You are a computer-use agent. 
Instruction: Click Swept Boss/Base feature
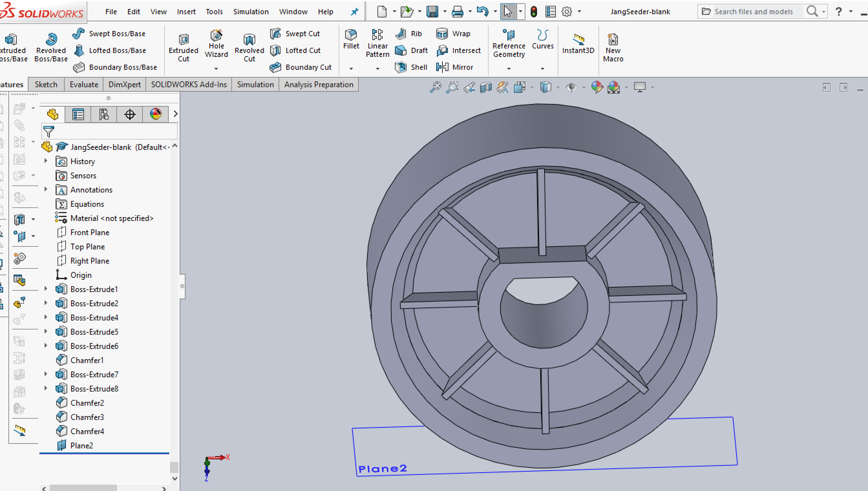109,33
